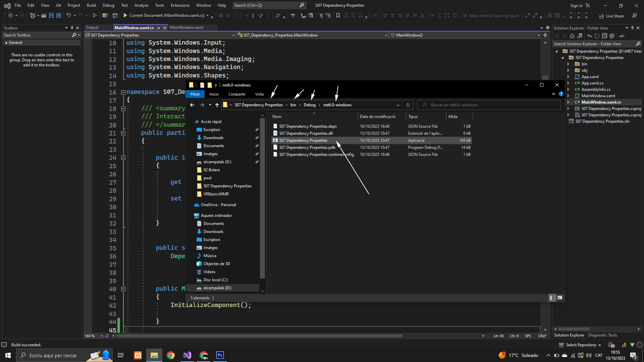This screenshot has height=362, width=644.
Task: Refresh the Solution Explorer folder view
Action: 597,36
